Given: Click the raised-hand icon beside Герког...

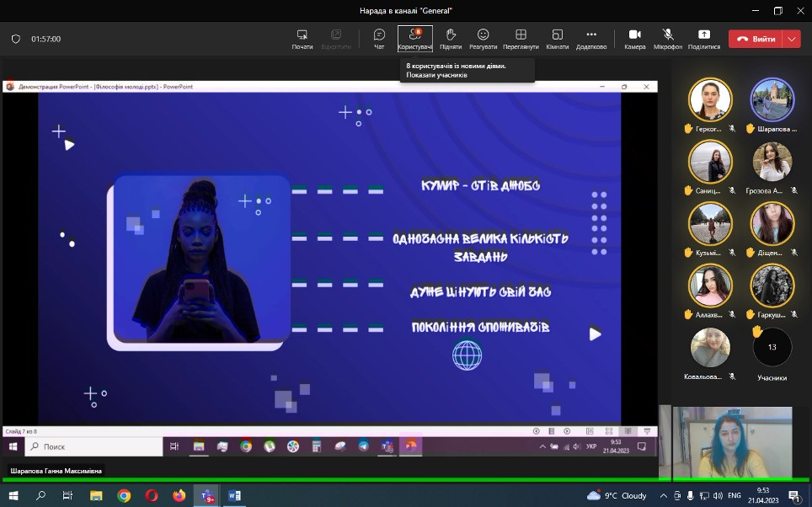Looking at the screenshot, I should [x=688, y=128].
